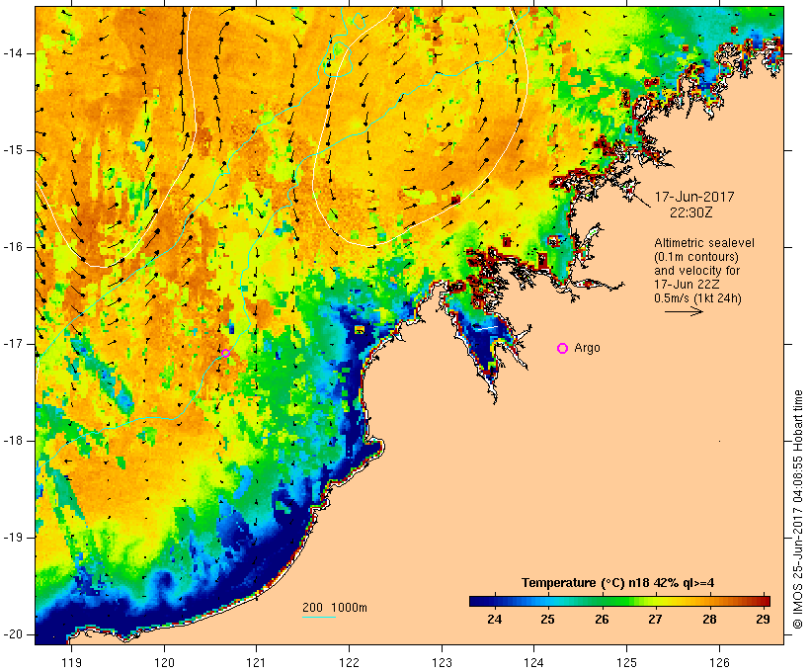Click the "17-Jun-2017" date text
This screenshot has height=672, width=810.
click(694, 197)
